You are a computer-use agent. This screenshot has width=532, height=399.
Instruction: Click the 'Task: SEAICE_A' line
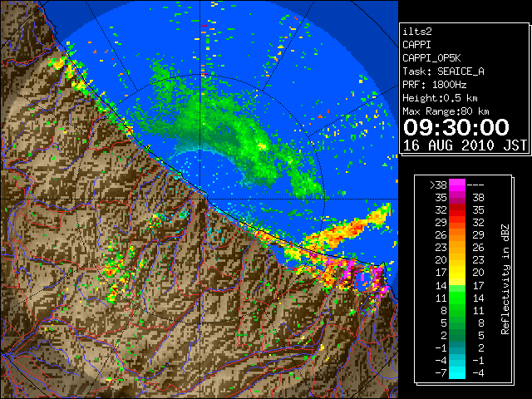443,71
